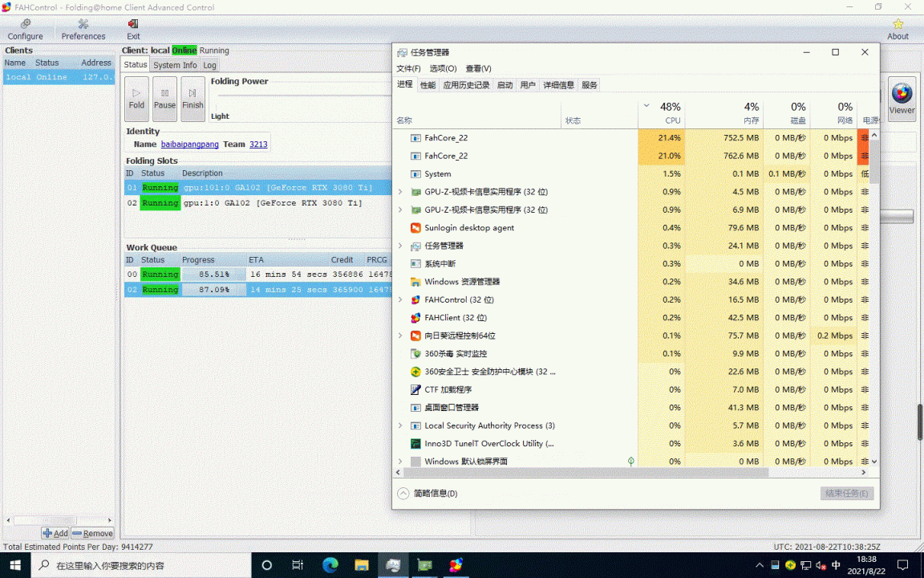This screenshot has width=924, height=578.
Task: Select the local client row in Clients
Action: coord(59,77)
